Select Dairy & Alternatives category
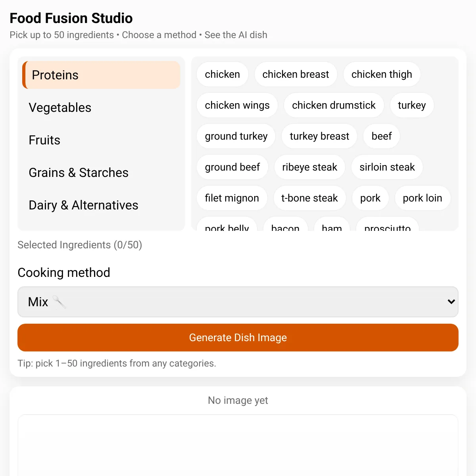476x476 pixels. point(102,205)
